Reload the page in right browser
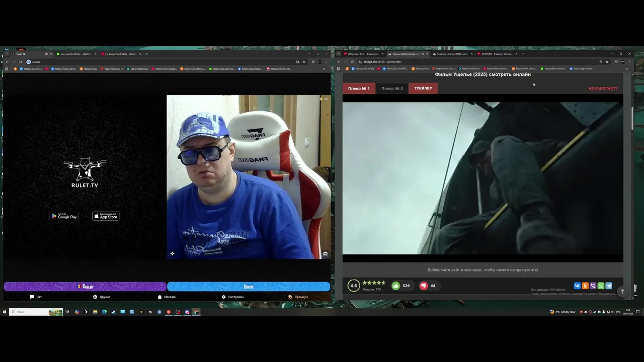 tap(352, 62)
